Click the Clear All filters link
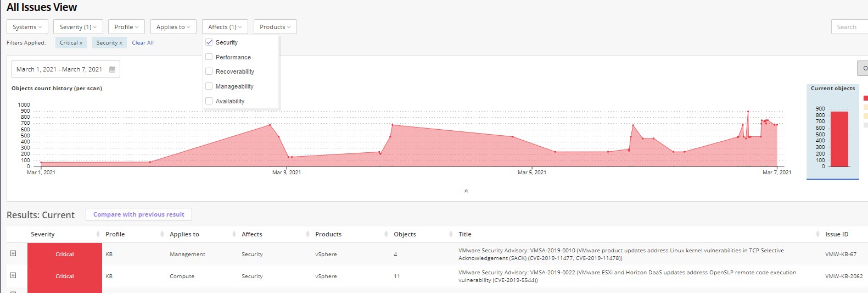Screen dimensions: 868x293 [143, 43]
